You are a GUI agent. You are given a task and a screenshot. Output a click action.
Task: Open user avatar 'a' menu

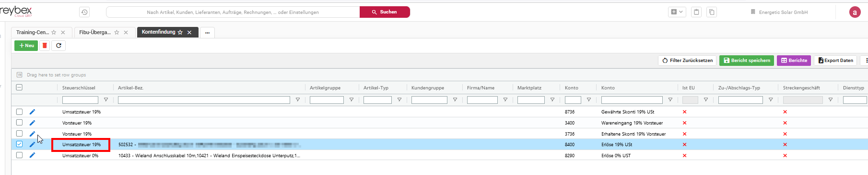(x=855, y=12)
